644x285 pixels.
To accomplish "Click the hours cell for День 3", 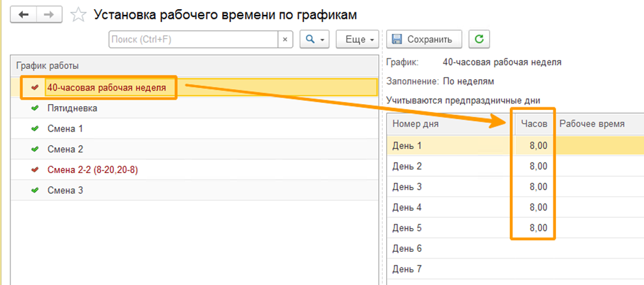I will [535, 186].
